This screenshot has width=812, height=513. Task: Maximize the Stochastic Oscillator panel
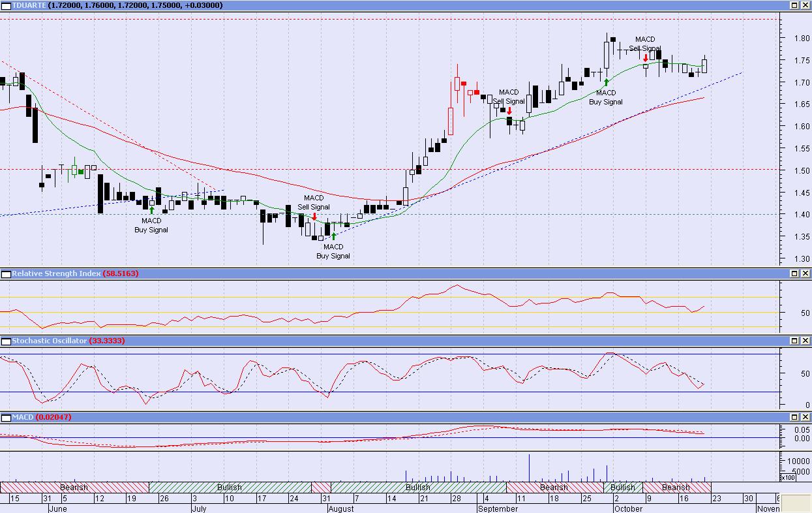pos(795,341)
